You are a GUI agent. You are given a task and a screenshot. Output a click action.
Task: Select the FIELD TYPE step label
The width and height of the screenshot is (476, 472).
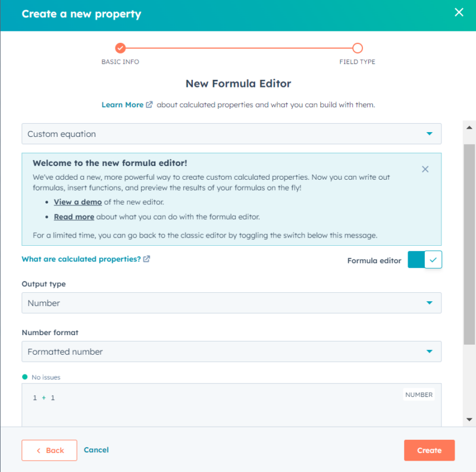pyautogui.click(x=358, y=62)
